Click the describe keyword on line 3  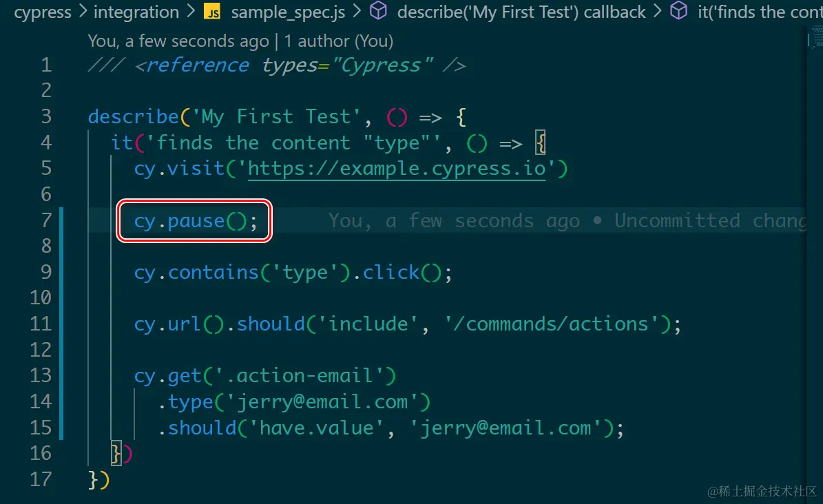134,116
